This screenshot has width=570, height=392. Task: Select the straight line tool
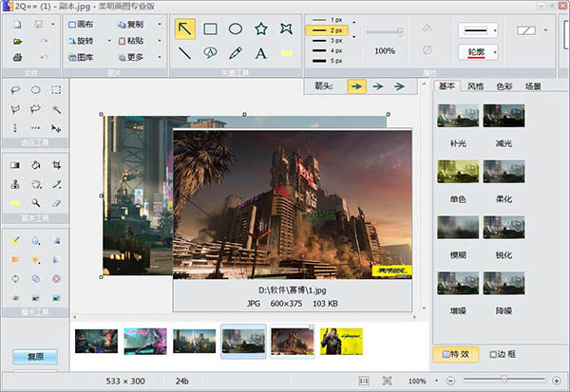pos(185,53)
